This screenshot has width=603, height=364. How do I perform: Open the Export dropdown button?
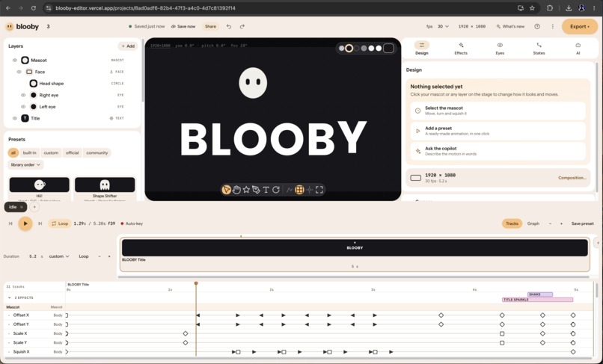(580, 26)
